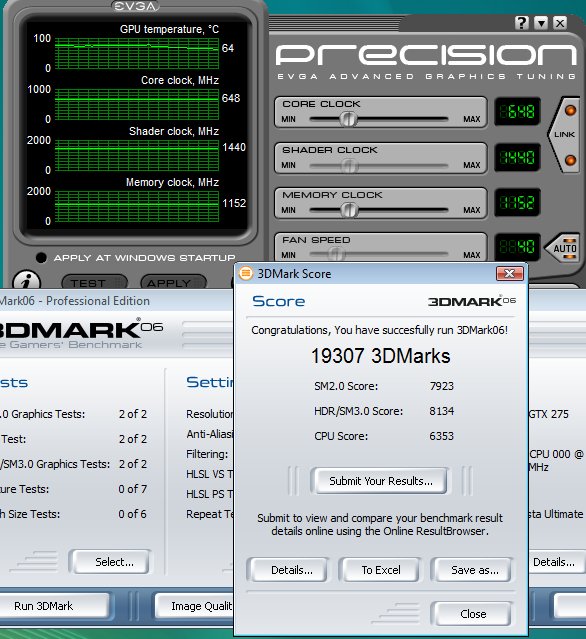This screenshot has height=639, width=586.
Task: Toggle the upper LINK indicator light
Action: click(570, 110)
